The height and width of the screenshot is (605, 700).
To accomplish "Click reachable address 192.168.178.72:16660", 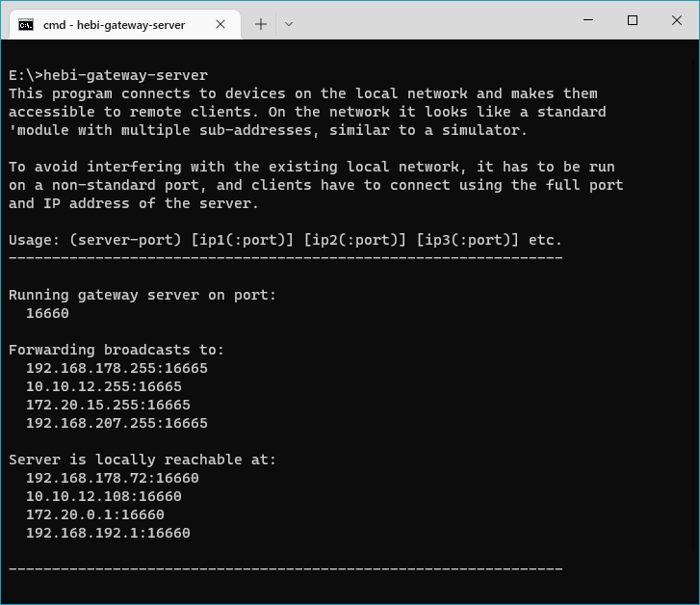I will (112, 478).
